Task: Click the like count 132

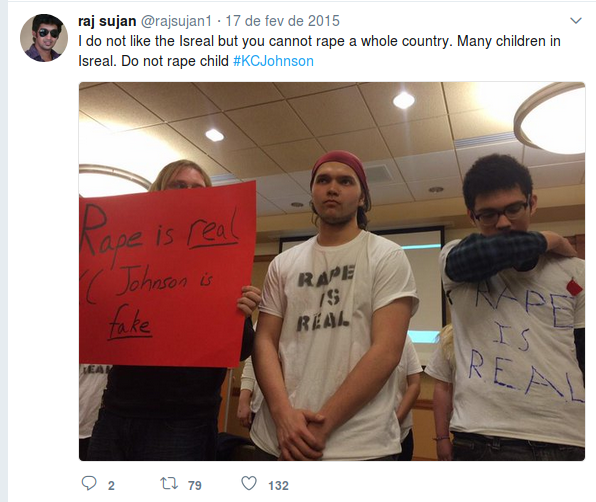Action: [279, 485]
